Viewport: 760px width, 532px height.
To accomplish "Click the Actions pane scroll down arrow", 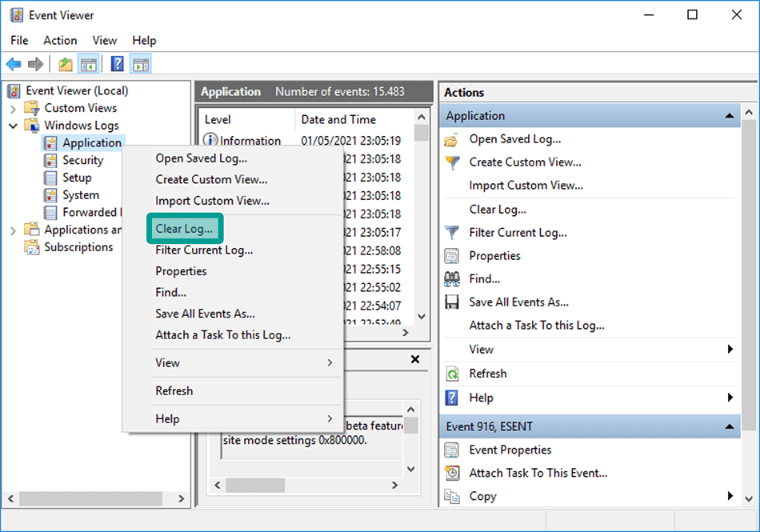I will 749,498.
